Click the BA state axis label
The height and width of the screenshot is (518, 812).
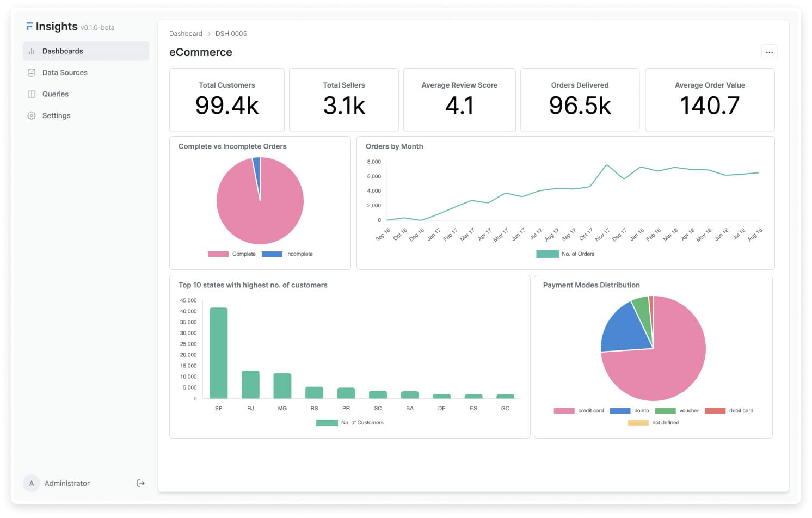click(x=410, y=408)
